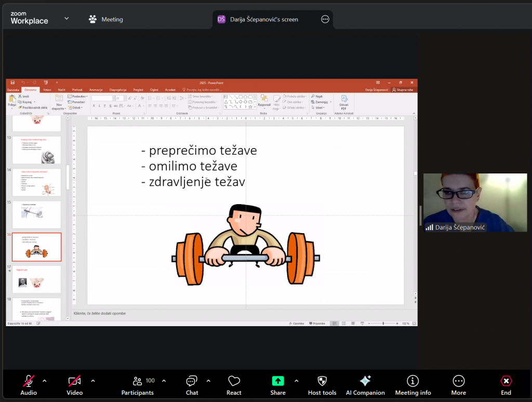The height and width of the screenshot is (402, 532).
Task: Expand audio options arrow next to Audio
Action: coord(44,381)
